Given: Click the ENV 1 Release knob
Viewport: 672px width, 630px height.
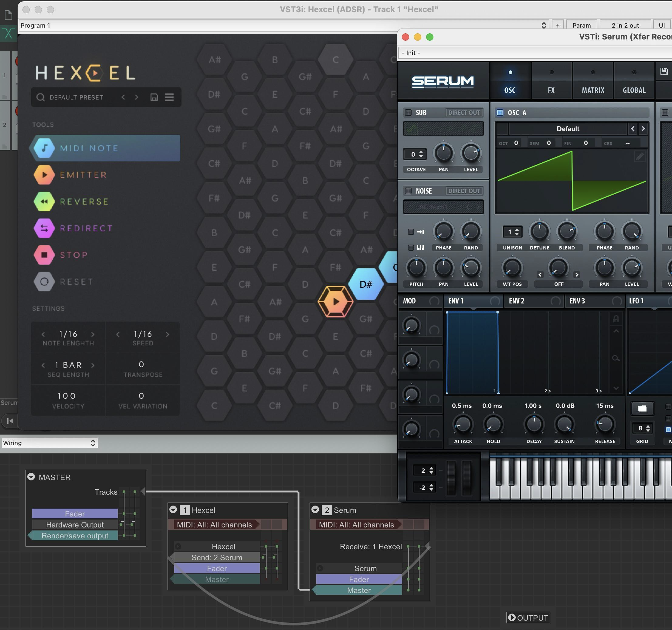Looking at the screenshot, I should click(x=605, y=425).
